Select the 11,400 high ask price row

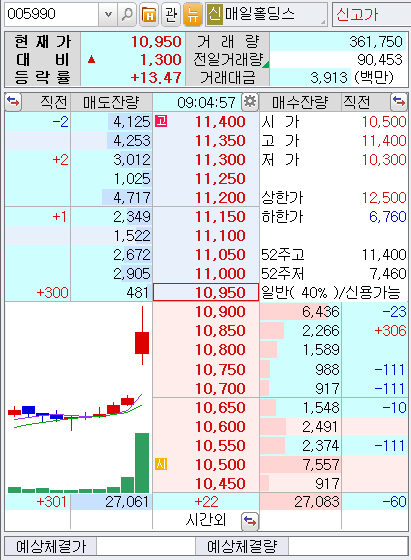pyautogui.click(x=206, y=122)
